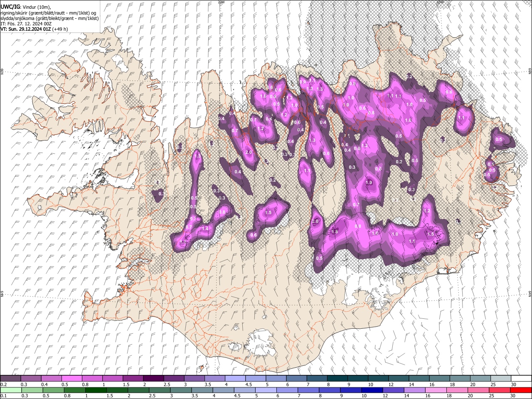Click the "0.2" label of the snow scale
This screenshot has width=532, height=399.
pyautogui.click(x=3, y=384)
